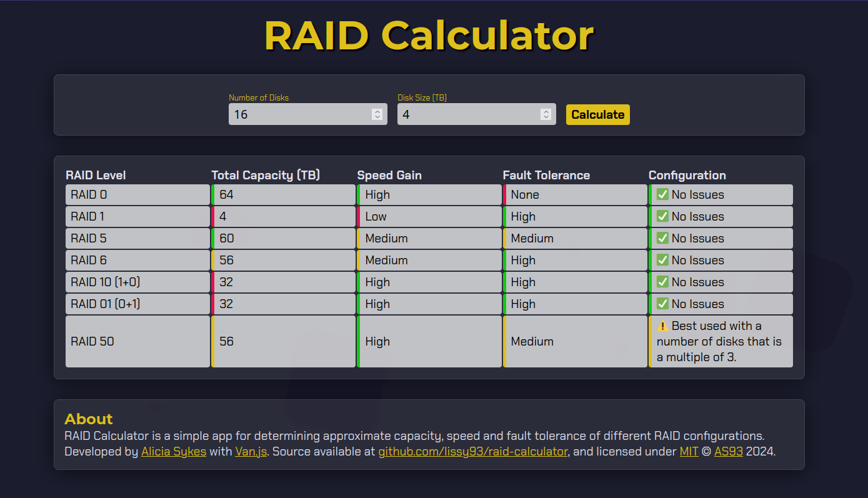Open the MIT license link

tap(689, 451)
